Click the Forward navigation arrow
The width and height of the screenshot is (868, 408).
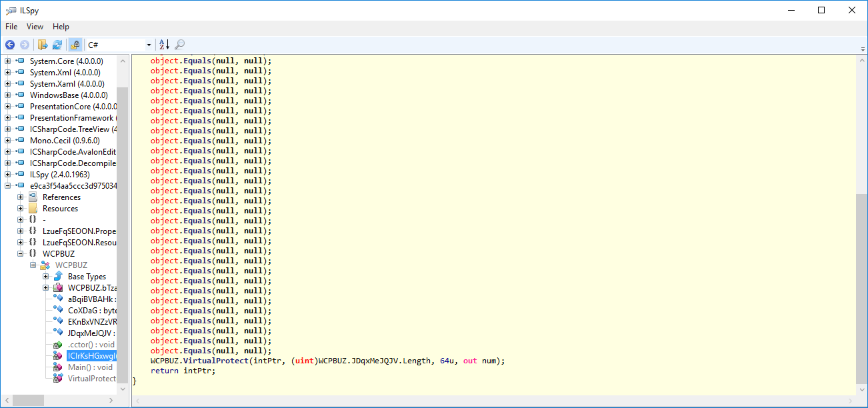[x=25, y=45]
